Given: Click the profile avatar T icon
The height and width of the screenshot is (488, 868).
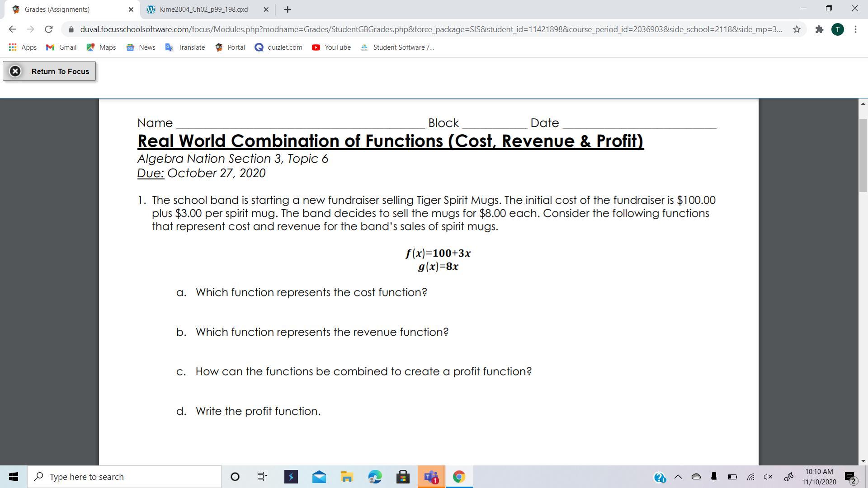Looking at the screenshot, I should tap(837, 29).
